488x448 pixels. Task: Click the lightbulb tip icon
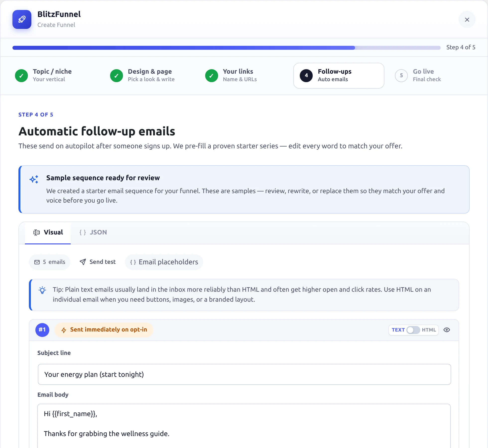pos(42,290)
